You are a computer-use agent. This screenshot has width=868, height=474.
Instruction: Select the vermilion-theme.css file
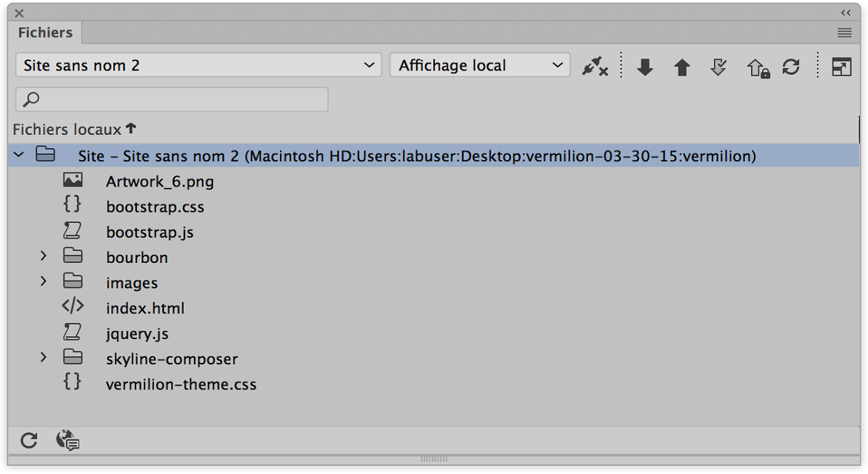pos(181,384)
